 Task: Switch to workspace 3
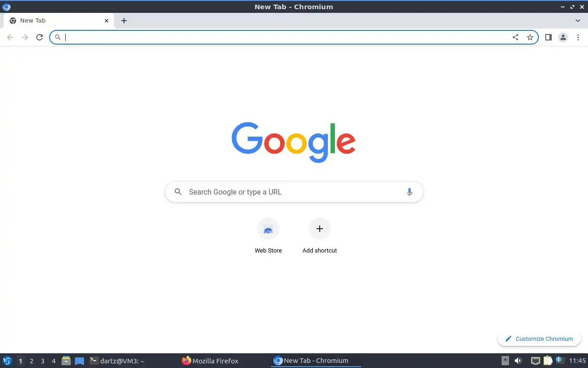pos(42,361)
